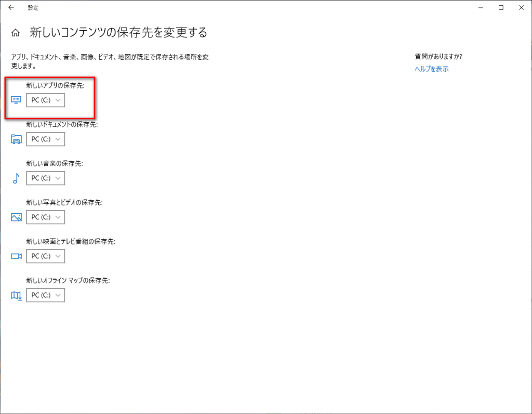Open the 新しい音楽の保存先 drive dropdown
The image size is (532, 414).
point(46,178)
